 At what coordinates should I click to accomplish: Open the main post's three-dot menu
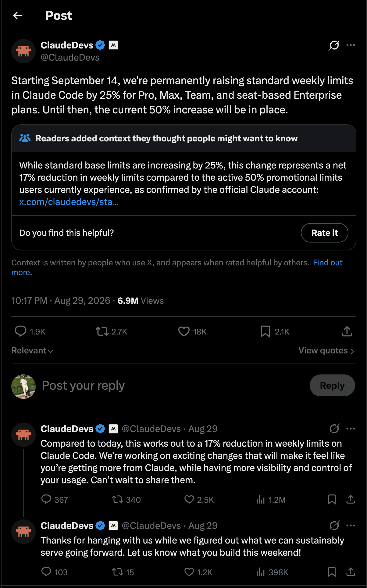351,45
